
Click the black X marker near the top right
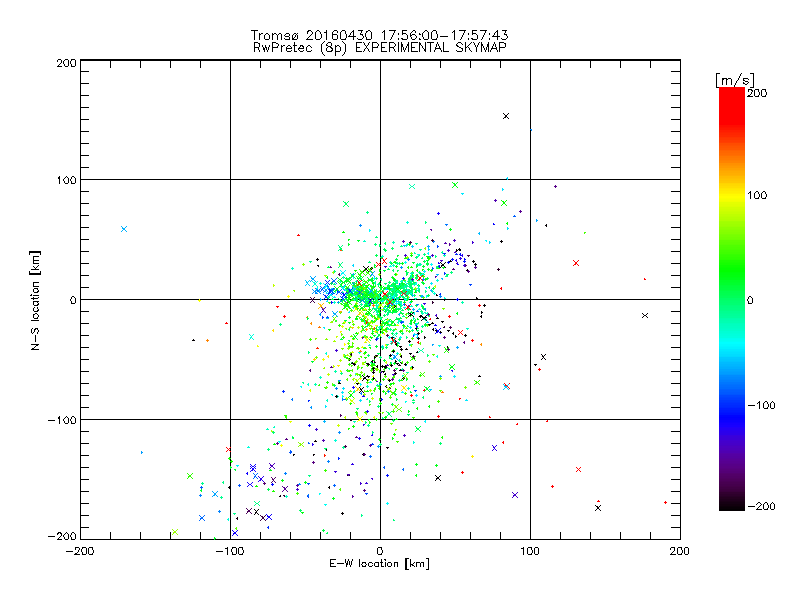click(x=506, y=116)
